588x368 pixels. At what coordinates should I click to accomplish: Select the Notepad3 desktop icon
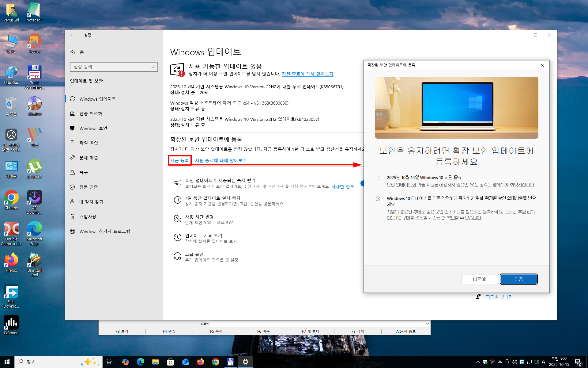click(x=34, y=13)
